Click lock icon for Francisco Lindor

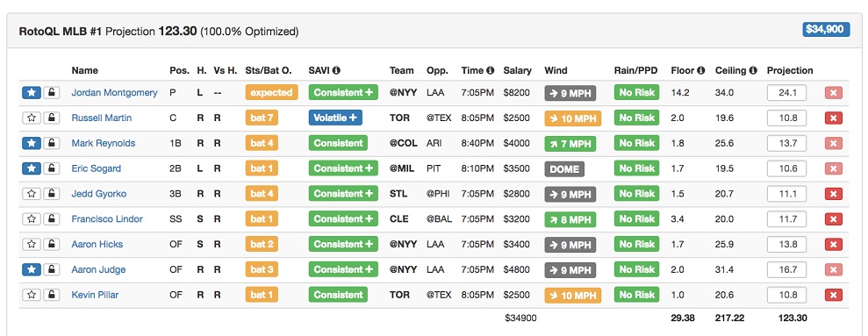coord(52,219)
